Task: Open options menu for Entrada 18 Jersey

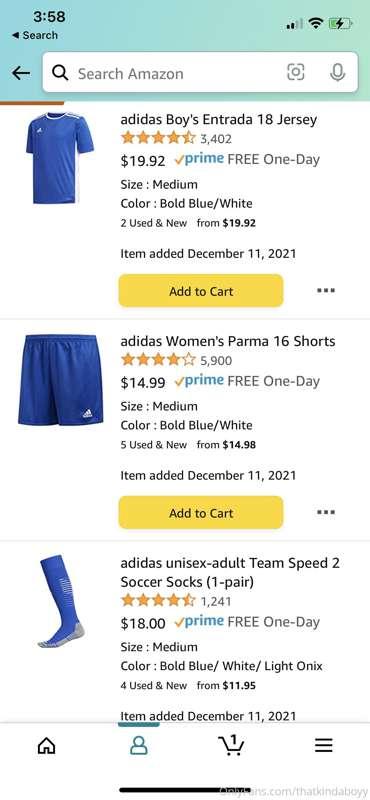Action: pyautogui.click(x=326, y=290)
